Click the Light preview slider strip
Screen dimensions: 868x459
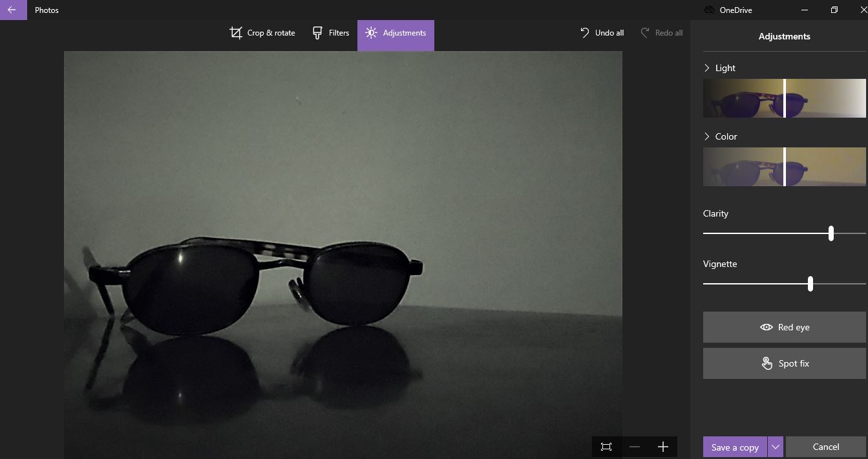tap(784, 98)
